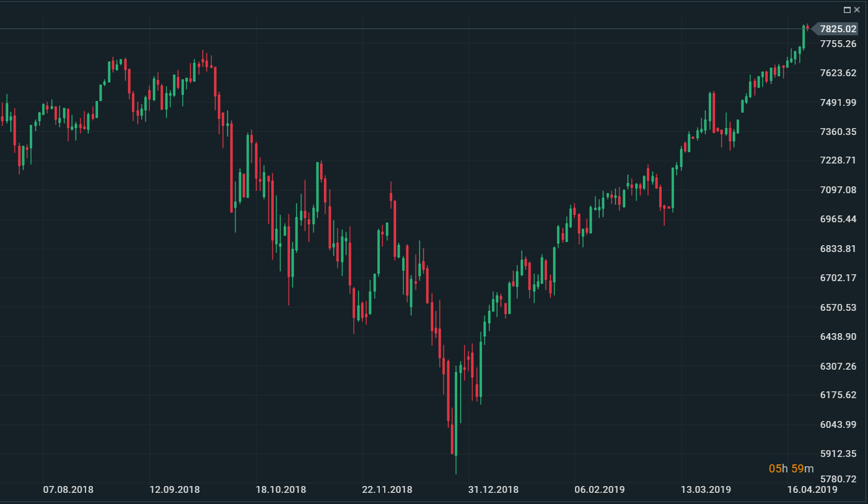This screenshot has height=504, width=868.
Task: Click the 5780.72 price axis label
Action: click(x=838, y=479)
